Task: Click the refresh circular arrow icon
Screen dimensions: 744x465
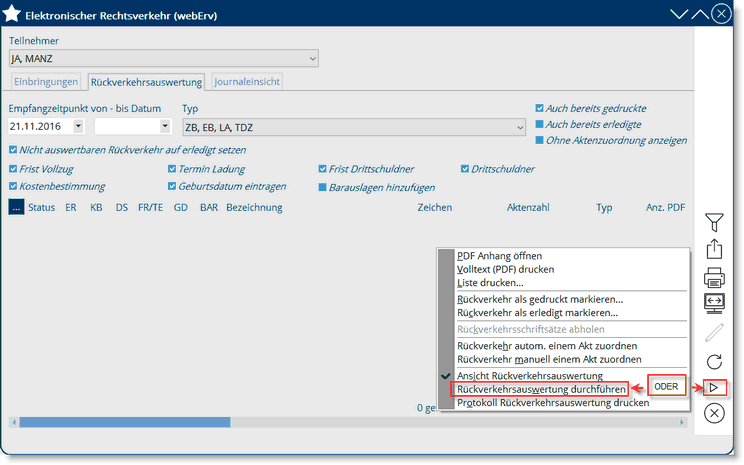Action: coord(714,362)
